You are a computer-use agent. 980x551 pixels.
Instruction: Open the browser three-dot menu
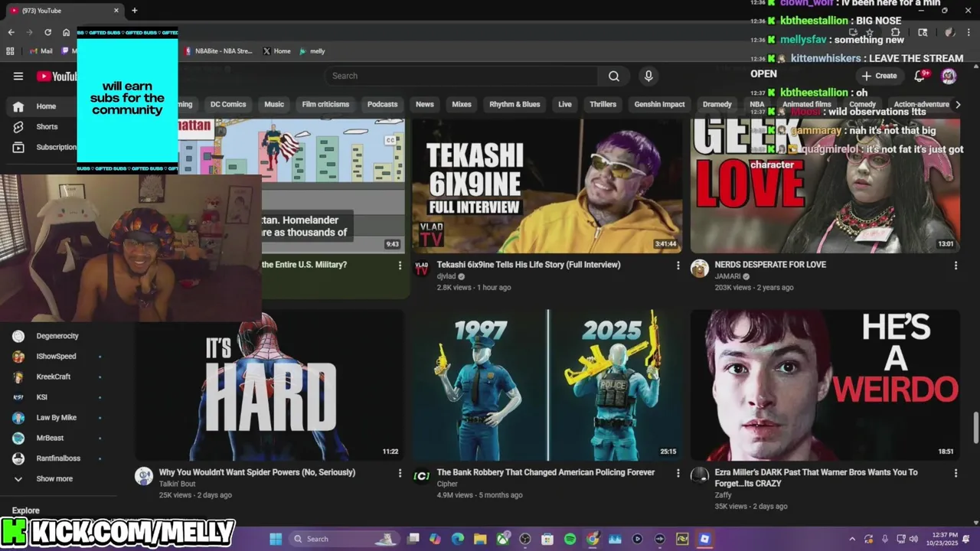pos(967,32)
